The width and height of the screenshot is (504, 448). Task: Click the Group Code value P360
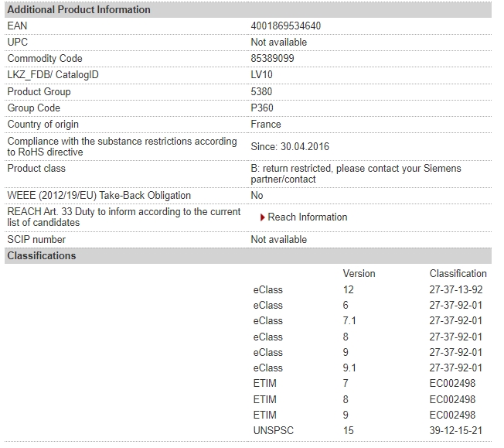(x=262, y=108)
